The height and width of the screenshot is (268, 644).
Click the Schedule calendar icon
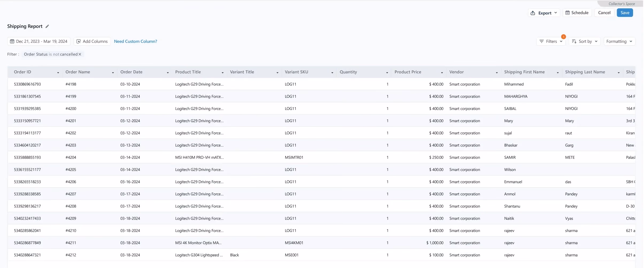coord(568,13)
